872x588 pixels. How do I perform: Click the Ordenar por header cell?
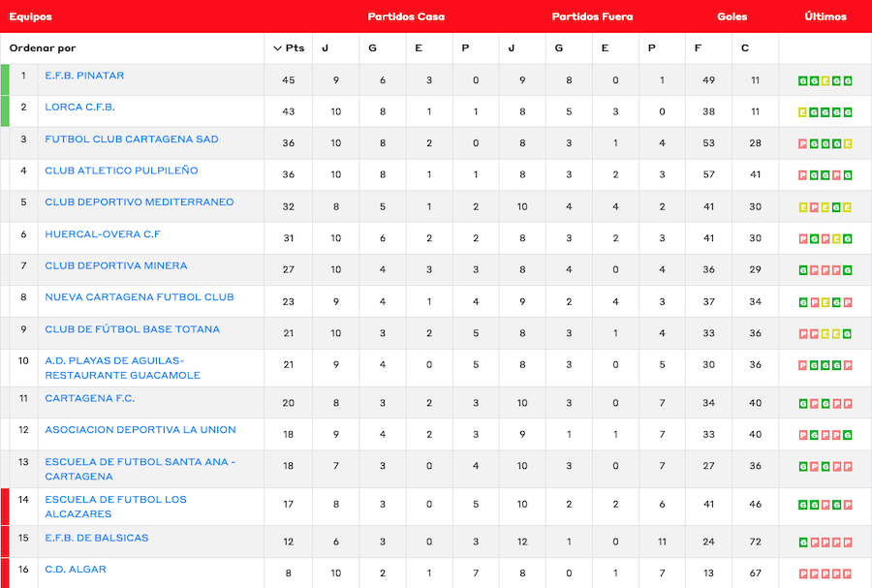pos(43,48)
